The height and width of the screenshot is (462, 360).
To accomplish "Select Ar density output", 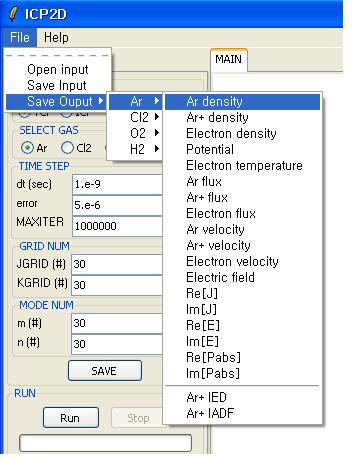I will 243,101.
